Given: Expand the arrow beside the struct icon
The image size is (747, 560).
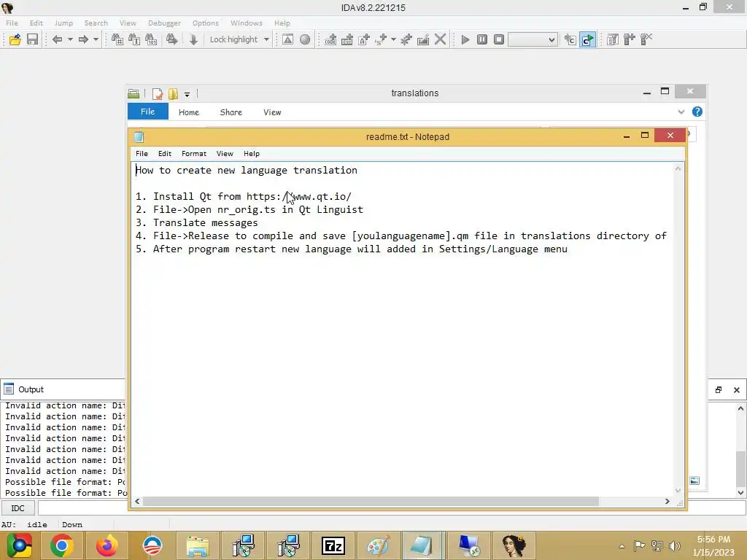Looking at the screenshot, I should pos(393,39).
